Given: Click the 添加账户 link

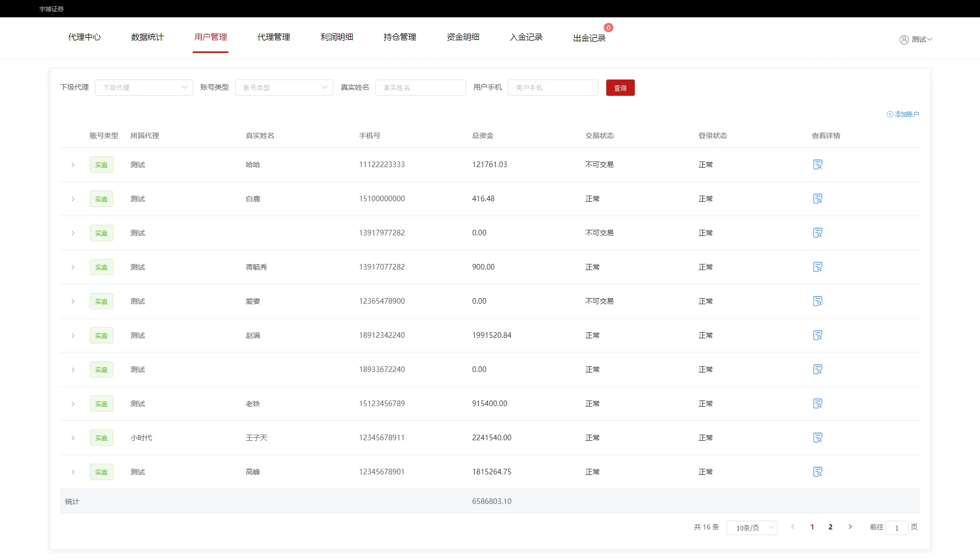Looking at the screenshot, I should 903,114.
